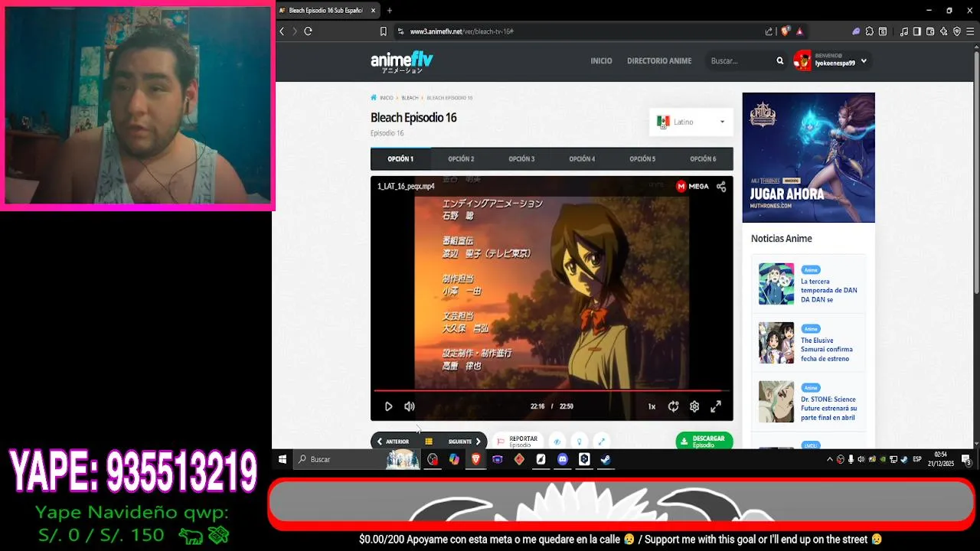Open the Latino language dropdown
This screenshot has height=551, width=980.
tap(691, 122)
